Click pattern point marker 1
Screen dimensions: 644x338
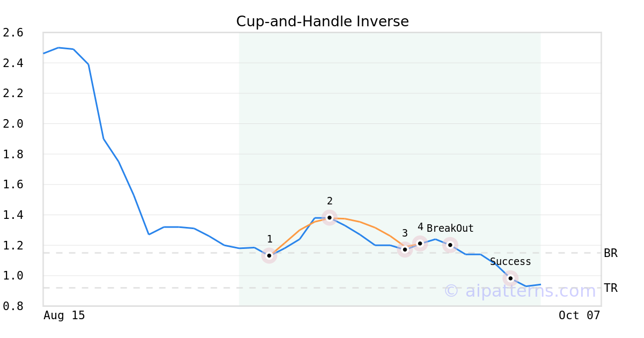(269, 256)
